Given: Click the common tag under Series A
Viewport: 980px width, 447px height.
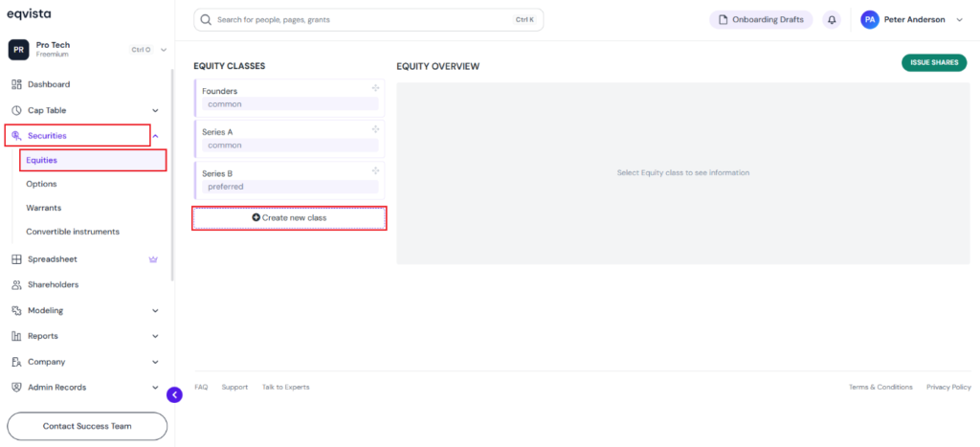Looking at the screenshot, I should tap(290, 145).
